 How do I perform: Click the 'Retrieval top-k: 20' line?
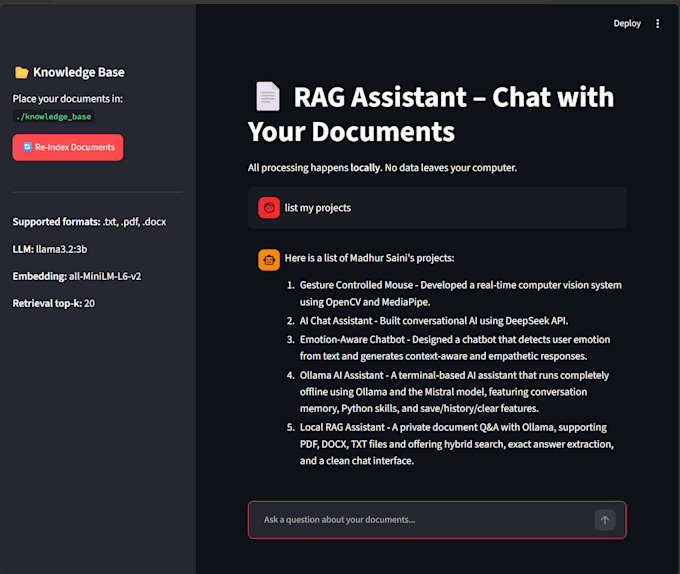point(54,303)
